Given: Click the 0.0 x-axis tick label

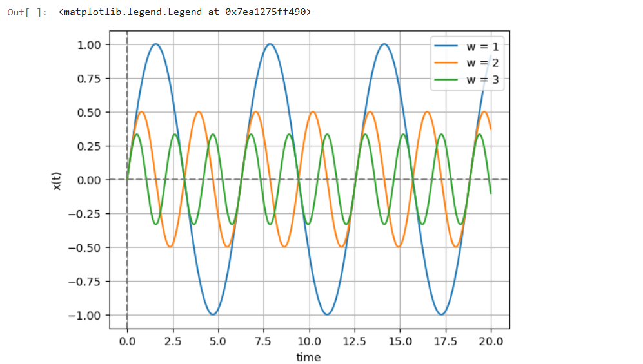Looking at the screenshot, I should pos(127,341).
